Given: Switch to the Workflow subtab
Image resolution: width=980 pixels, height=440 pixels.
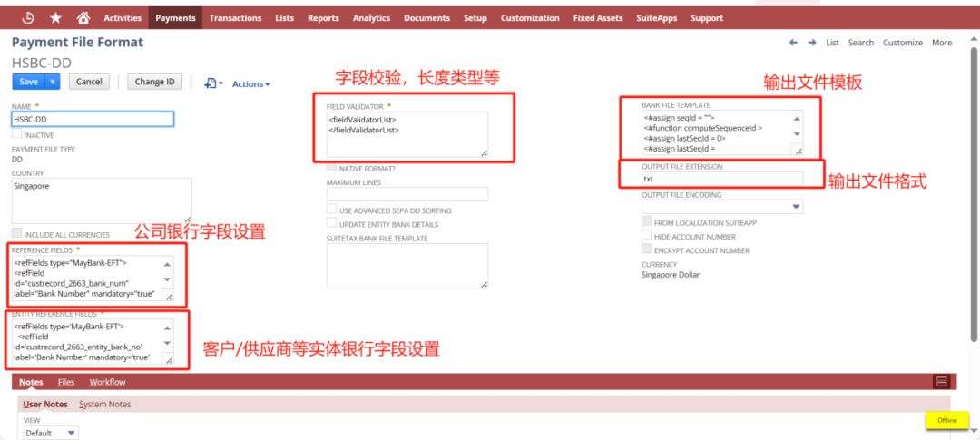Looking at the screenshot, I should pos(107,382).
